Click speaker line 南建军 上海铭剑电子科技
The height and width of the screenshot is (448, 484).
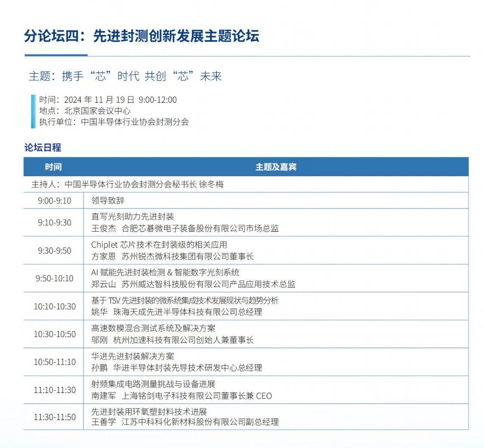click(182, 396)
